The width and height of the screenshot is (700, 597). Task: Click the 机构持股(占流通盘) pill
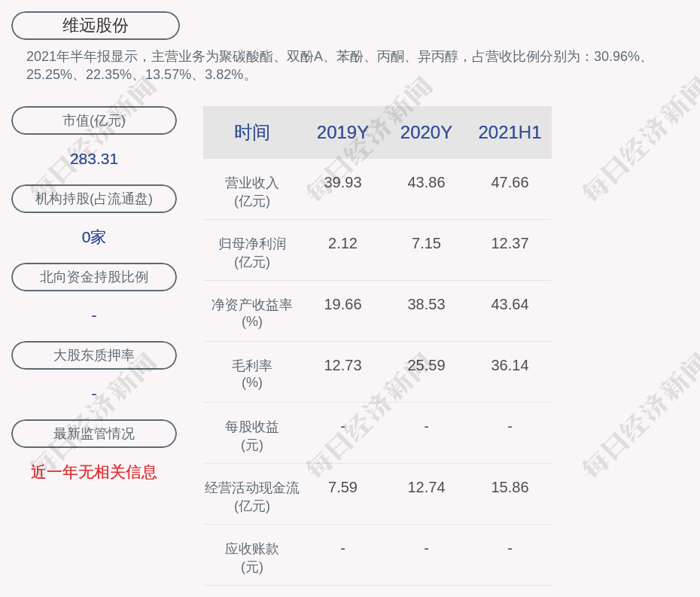pyautogui.click(x=94, y=199)
